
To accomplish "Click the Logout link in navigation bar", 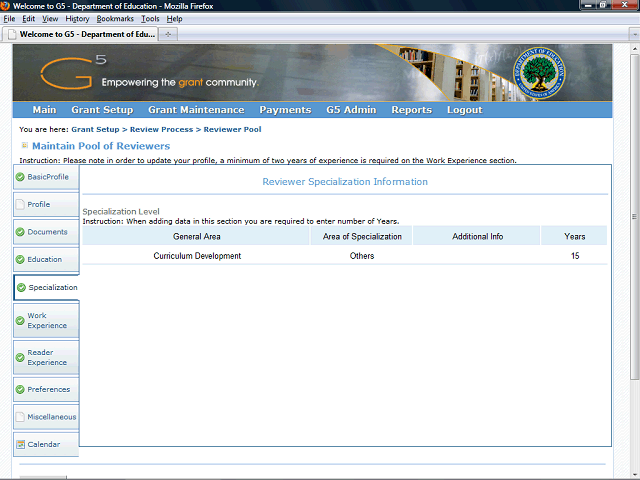I will [464, 110].
